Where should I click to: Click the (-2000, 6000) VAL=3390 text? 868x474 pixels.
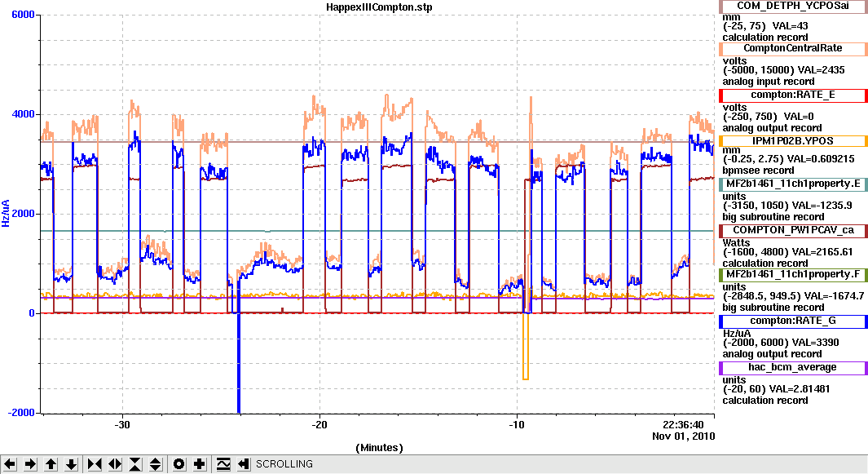point(781,343)
